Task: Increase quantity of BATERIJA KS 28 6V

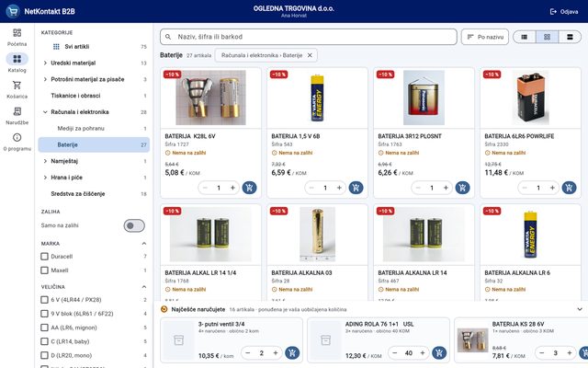Action: click(x=570, y=353)
